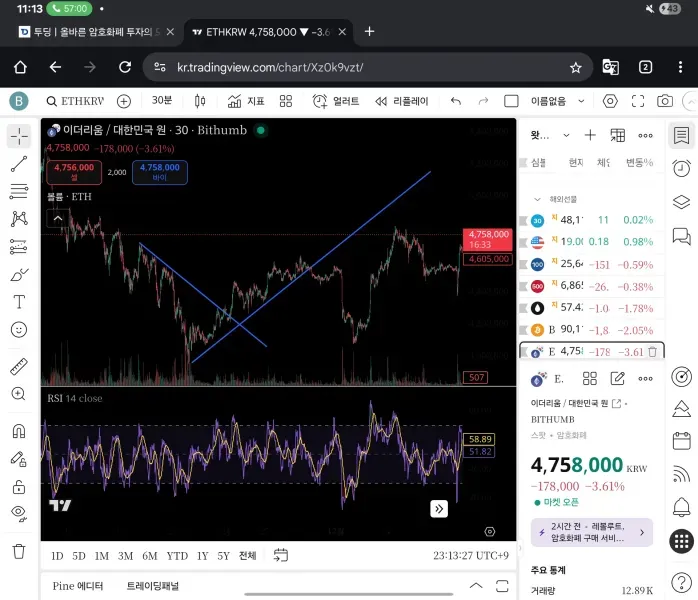Open the Pine 에디터 tab
This screenshot has height=600, width=698.
point(77,586)
